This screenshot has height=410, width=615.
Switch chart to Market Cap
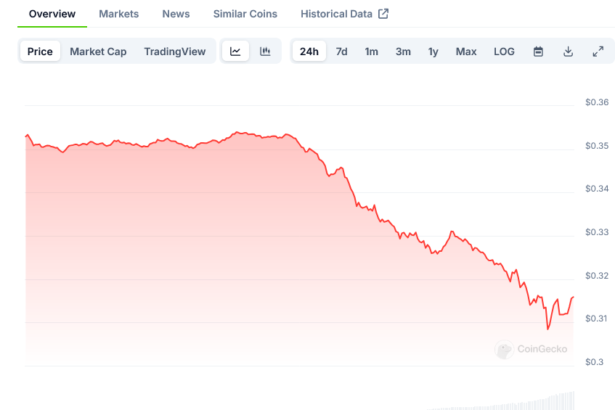(x=98, y=51)
